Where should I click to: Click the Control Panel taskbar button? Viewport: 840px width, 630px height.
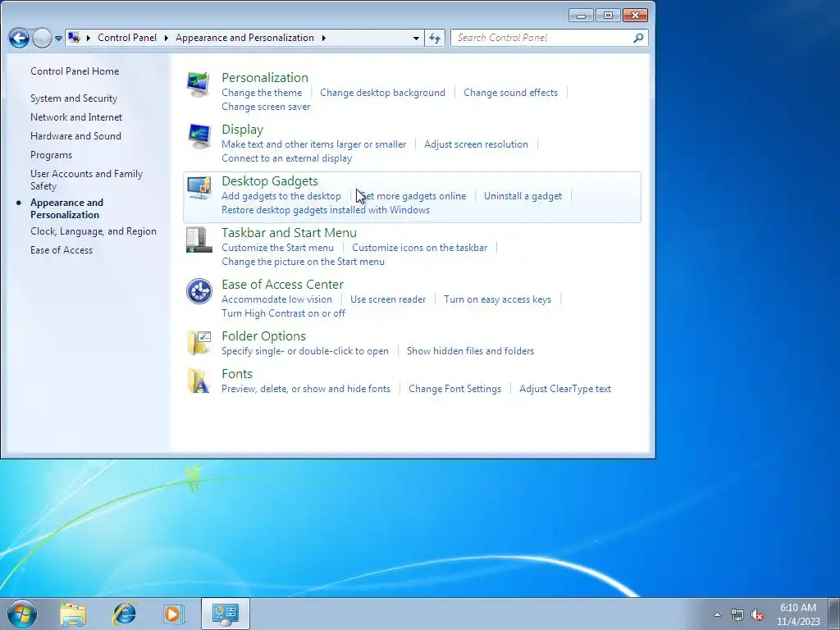tap(226, 614)
